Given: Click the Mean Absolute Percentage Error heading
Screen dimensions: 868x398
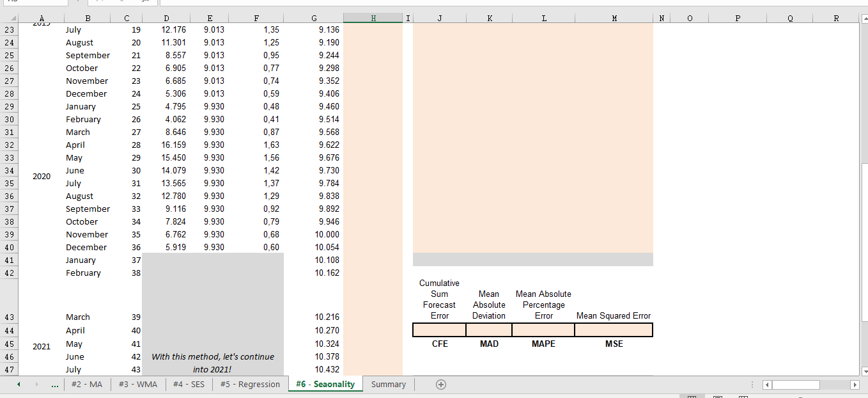Looking at the screenshot, I should 543,305.
